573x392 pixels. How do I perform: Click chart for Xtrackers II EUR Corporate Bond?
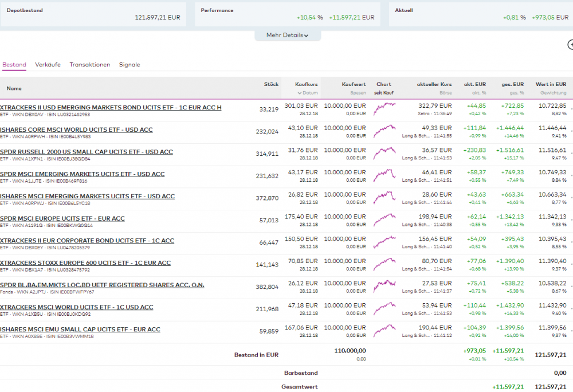(x=384, y=241)
